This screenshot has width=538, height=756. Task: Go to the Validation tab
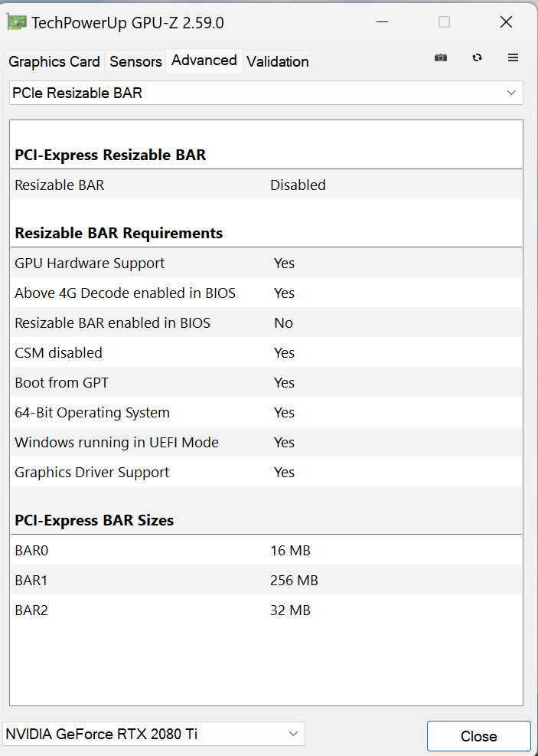click(278, 61)
